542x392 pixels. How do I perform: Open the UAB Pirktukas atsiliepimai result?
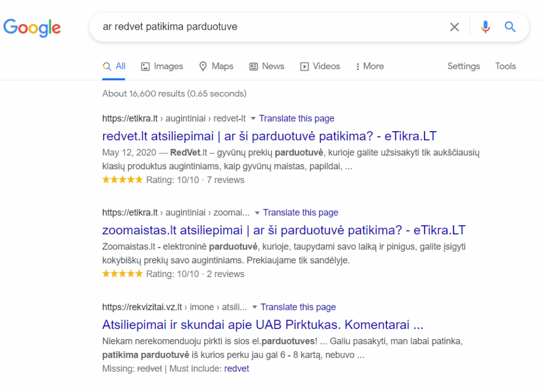tap(263, 324)
